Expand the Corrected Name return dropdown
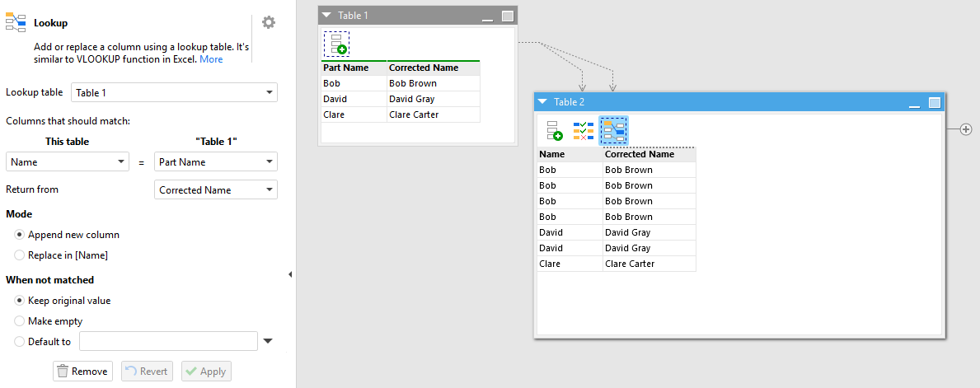Image resolution: width=980 pixels, height=388 pixels. [x=216, y=190]
